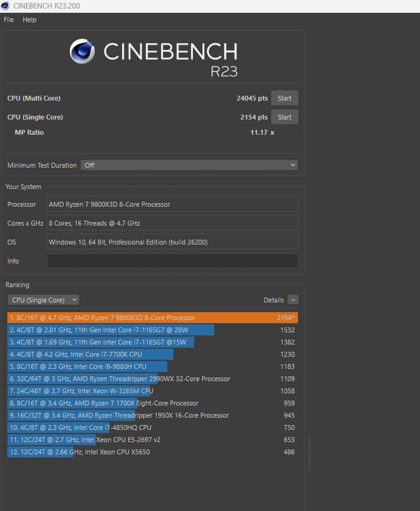The image size is (420, 511).
Task: Click into the Info text field
Action: pyautogui.click(x=172, y=261)
